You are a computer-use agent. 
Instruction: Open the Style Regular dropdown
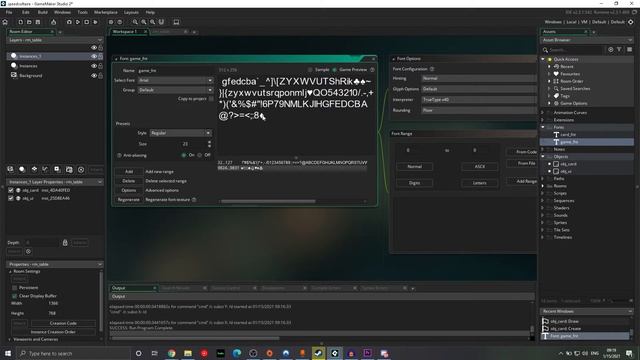[x=180, y=133]
